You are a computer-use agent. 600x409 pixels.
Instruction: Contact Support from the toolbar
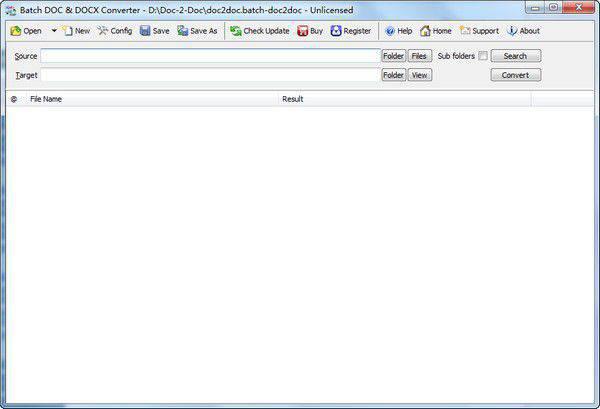pyautogui.click(x=479, y=31)
